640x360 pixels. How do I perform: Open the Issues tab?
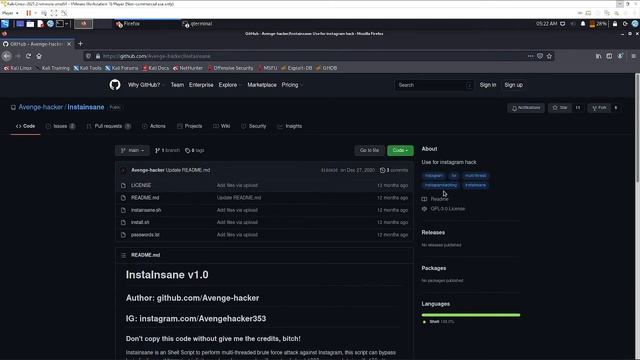pos(60,126)
